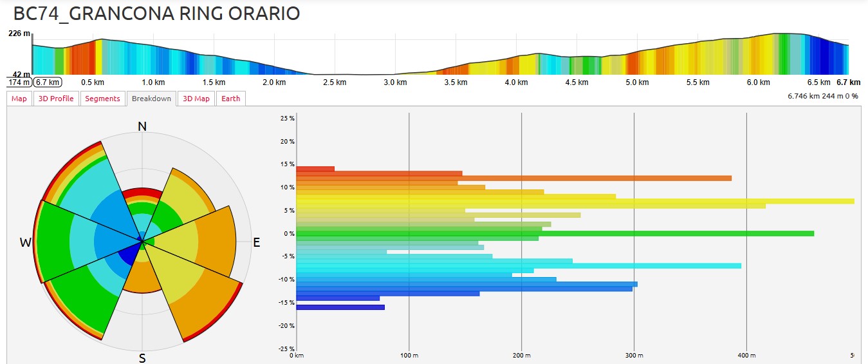The height and width of the screenshot is (364, 868).
Task: Click the 5.0 km profile axis label
Action: 638,82
